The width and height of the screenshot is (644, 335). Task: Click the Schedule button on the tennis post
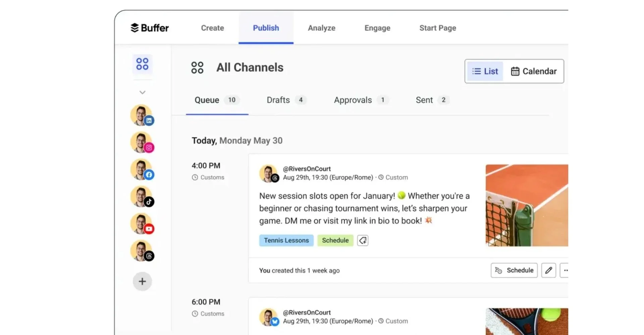point(514,270)
